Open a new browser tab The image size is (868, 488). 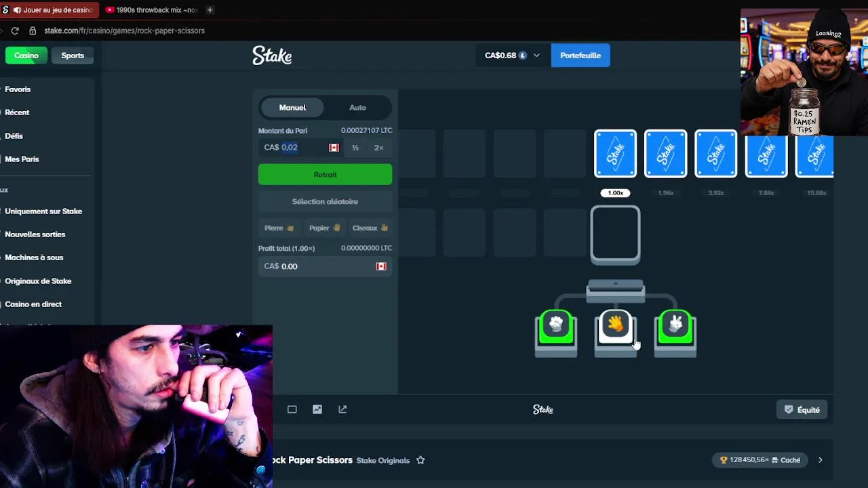tap(210, 10)
